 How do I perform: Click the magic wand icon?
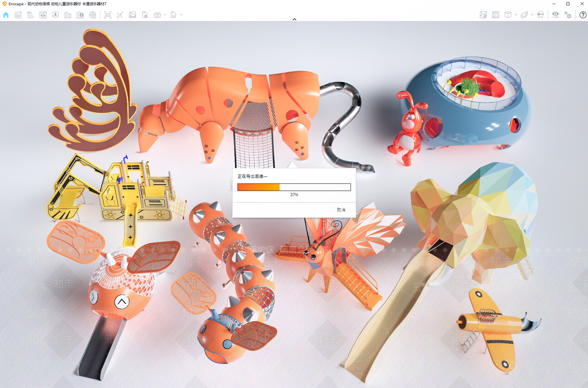120,15
